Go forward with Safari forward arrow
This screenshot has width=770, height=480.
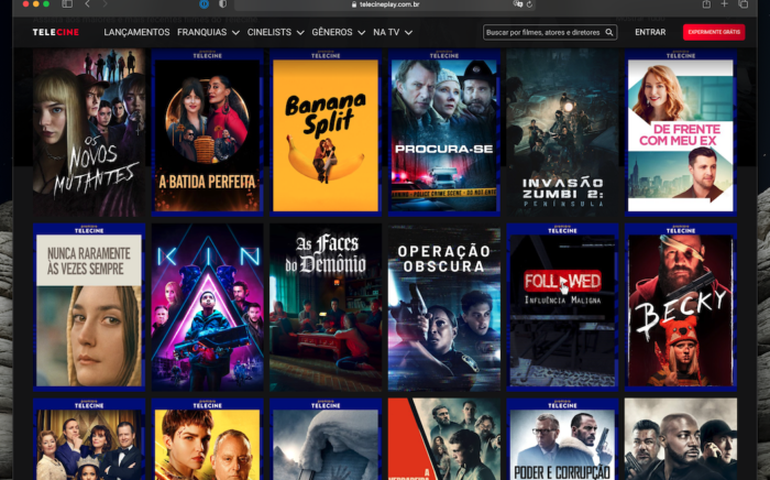coord(105,4)
